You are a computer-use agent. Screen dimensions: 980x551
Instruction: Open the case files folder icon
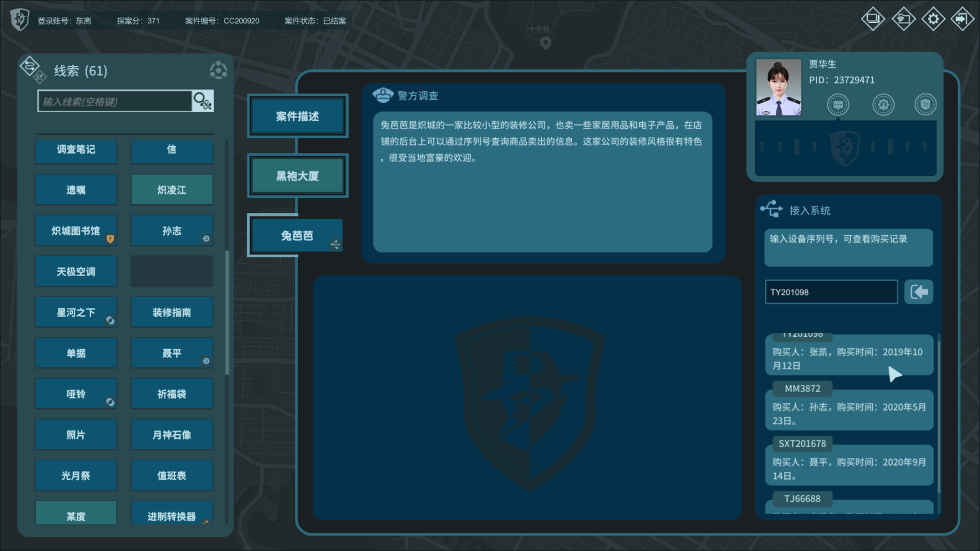click(x=903, y=19)
